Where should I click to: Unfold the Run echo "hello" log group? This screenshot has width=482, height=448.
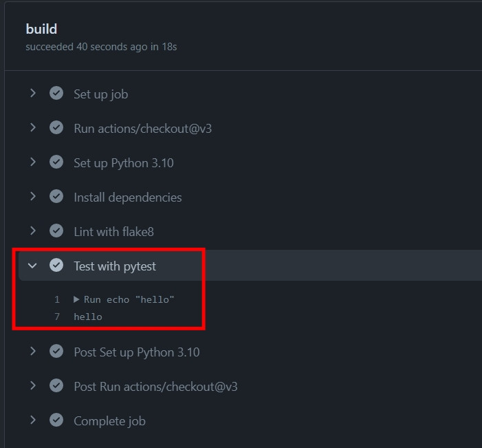point(77,299)
